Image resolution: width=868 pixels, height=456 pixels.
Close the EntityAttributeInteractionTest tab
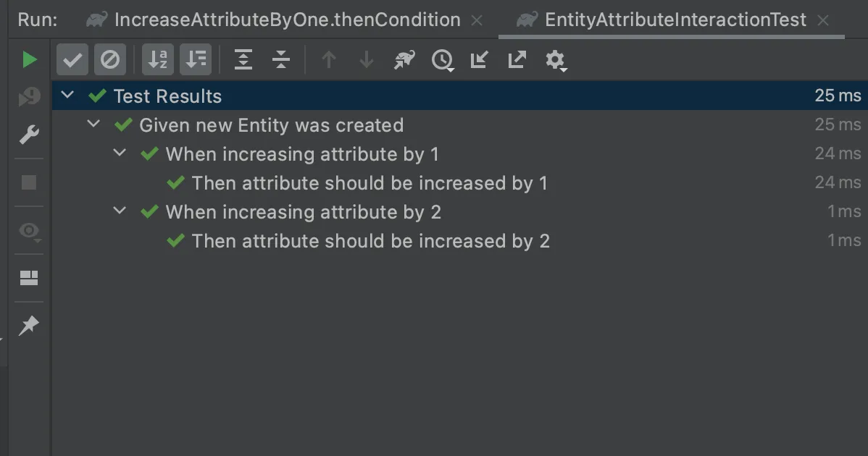coord(823,20)
